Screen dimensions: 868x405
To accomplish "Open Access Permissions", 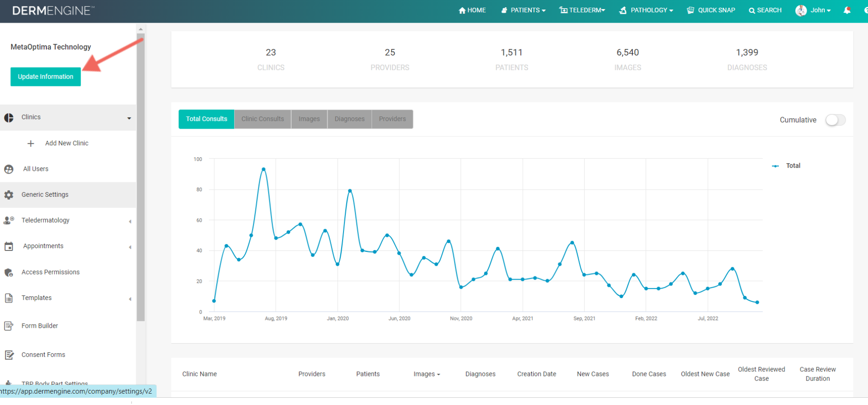I will click(x=50, y=272).
